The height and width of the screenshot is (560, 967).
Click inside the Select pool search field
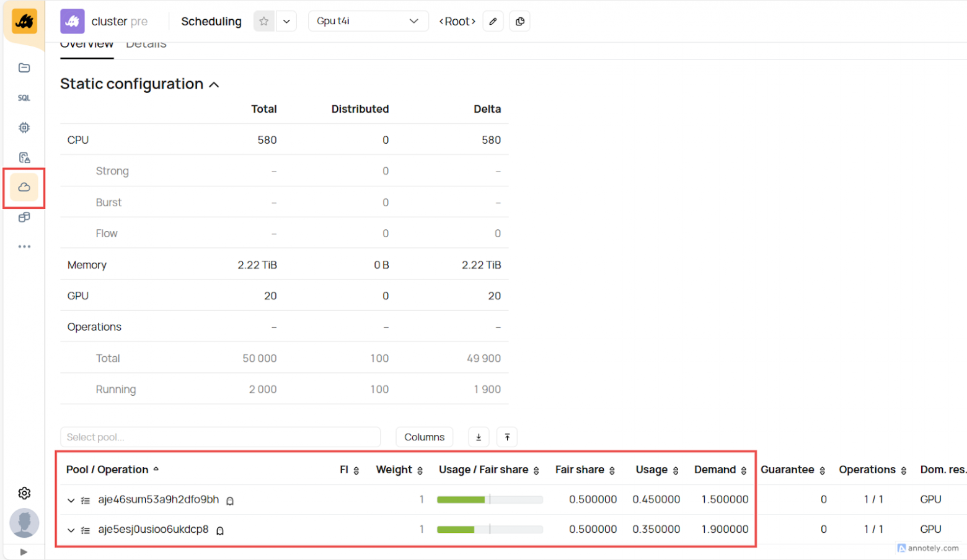[x=220, y=437]
